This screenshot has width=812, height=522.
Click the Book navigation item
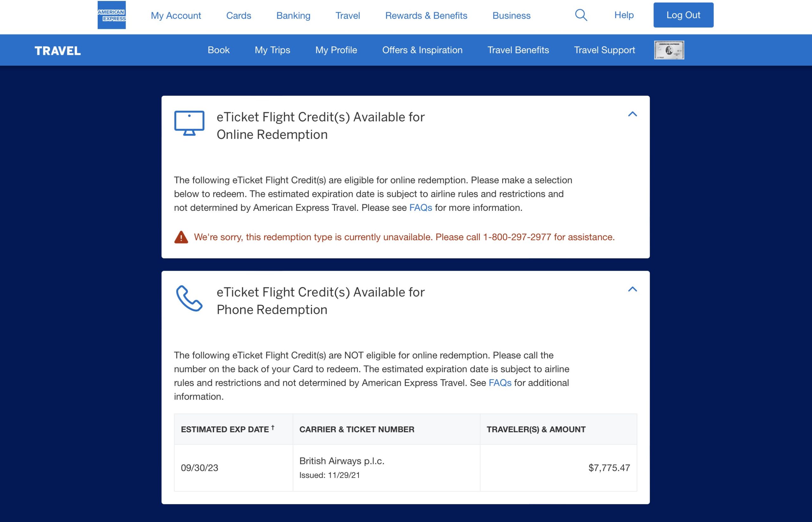[x=219, y=50]
